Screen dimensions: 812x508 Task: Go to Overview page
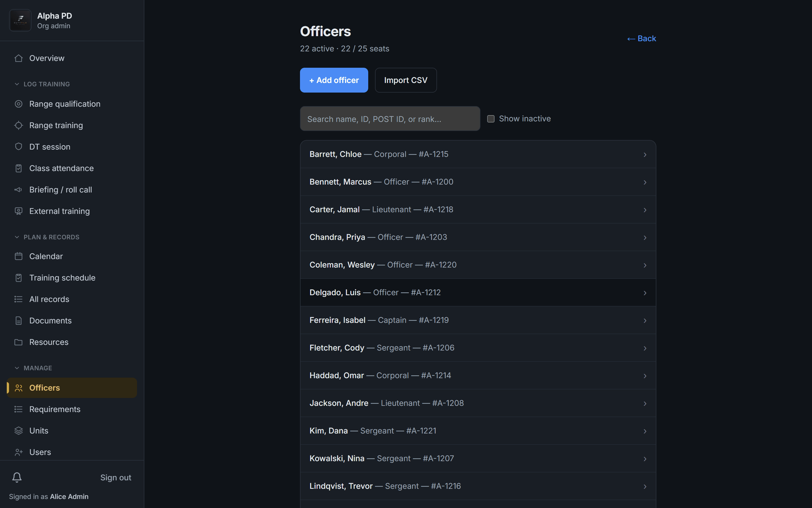72,58
